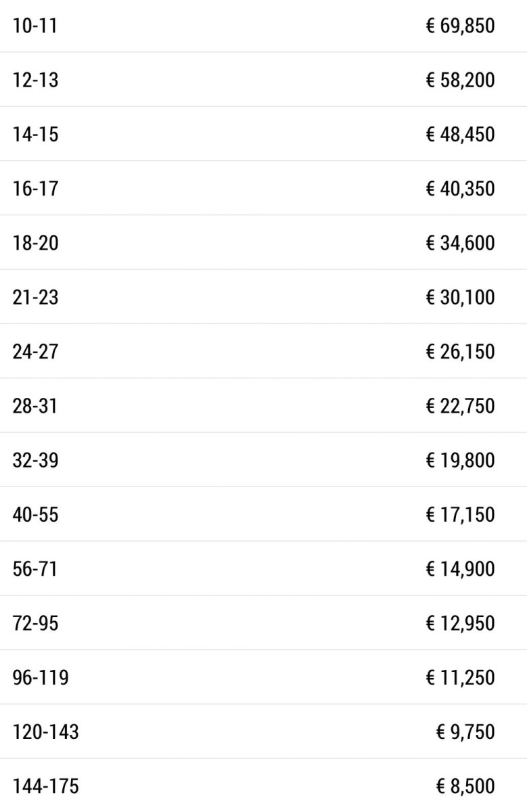Image resolution: width=527 pixels, height=812 pixels.
Task: Tap the 21-23 position label
Action: pyautogui.click(x=35, y=298)
